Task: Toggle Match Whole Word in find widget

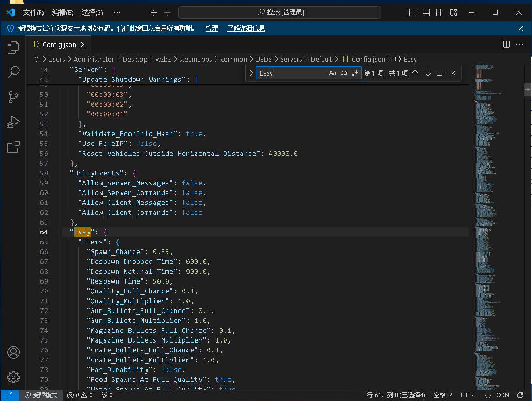Action: click(344, 73)
